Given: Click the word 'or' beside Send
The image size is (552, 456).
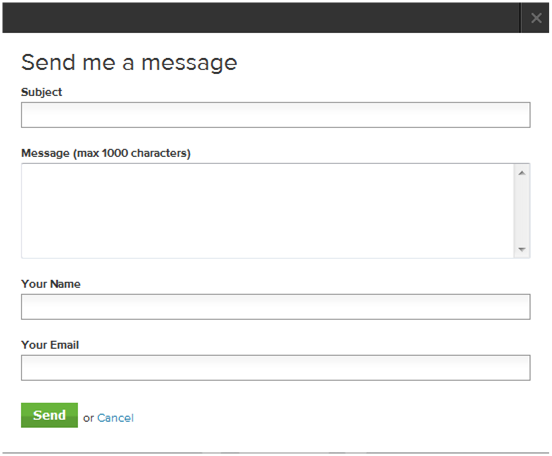Looking at the screenshot, I should pyautogui.click(x=88, y=418).
